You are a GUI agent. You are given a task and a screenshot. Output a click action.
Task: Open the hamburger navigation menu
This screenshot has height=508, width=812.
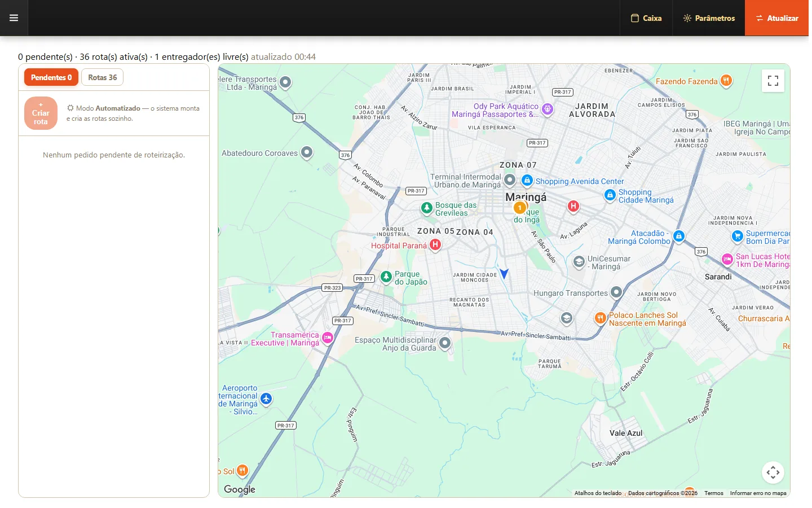pyautogui.click(x=14, y=18)
